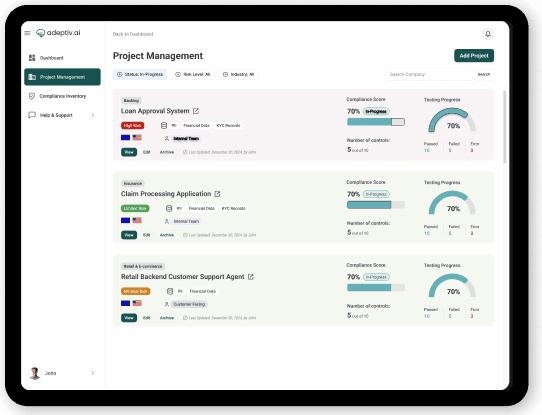Archive the Claim Processing Application project
The height and width of the screenshot is (415, 542).
(x=167, y=235)
